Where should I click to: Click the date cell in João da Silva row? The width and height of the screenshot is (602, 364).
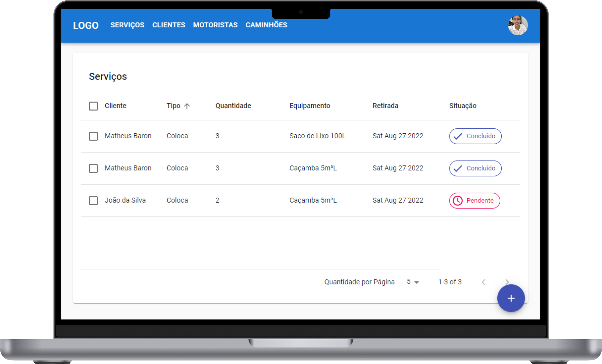click(398, 200)
